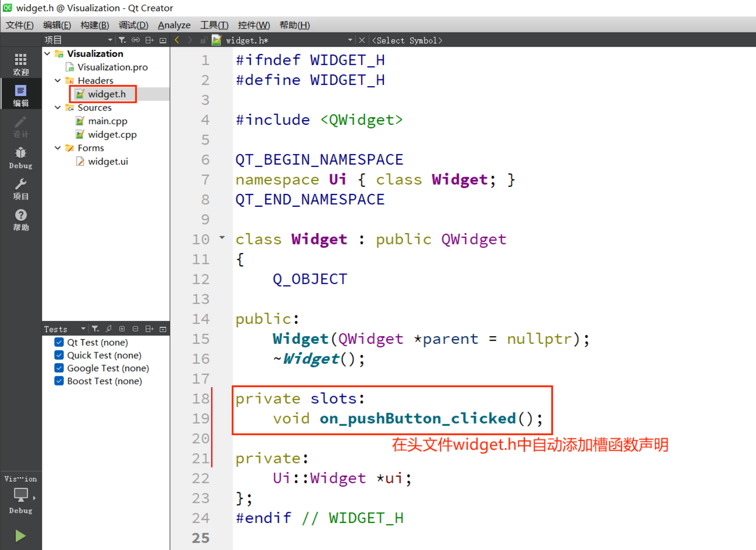Click the green Run button
The image size is (756, 550).
20,536
